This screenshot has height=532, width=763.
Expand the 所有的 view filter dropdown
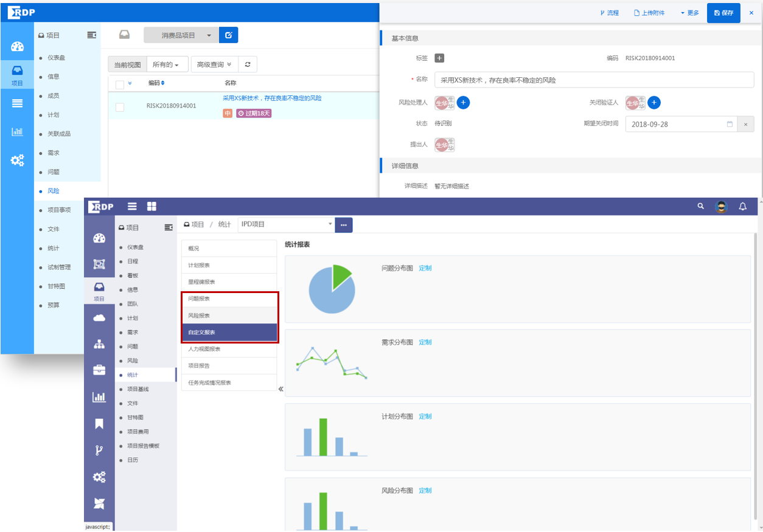166,64
